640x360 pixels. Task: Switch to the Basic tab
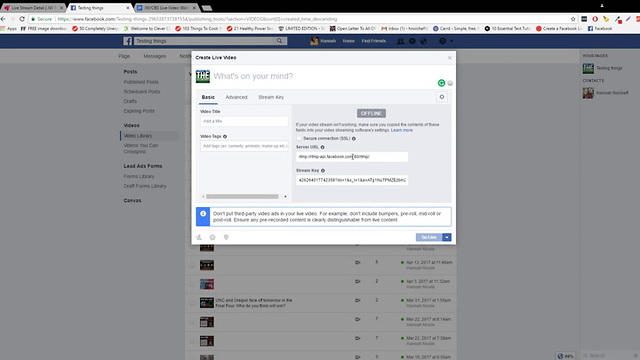pos(208,97)
